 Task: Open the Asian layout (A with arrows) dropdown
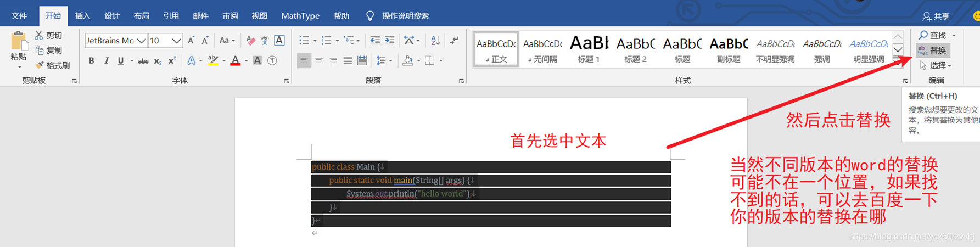(412, 40)
